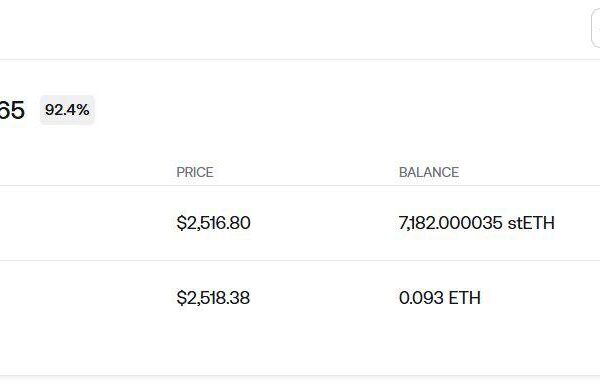
Task: Select the $2,518.38 price value
Action: point(213,298)
